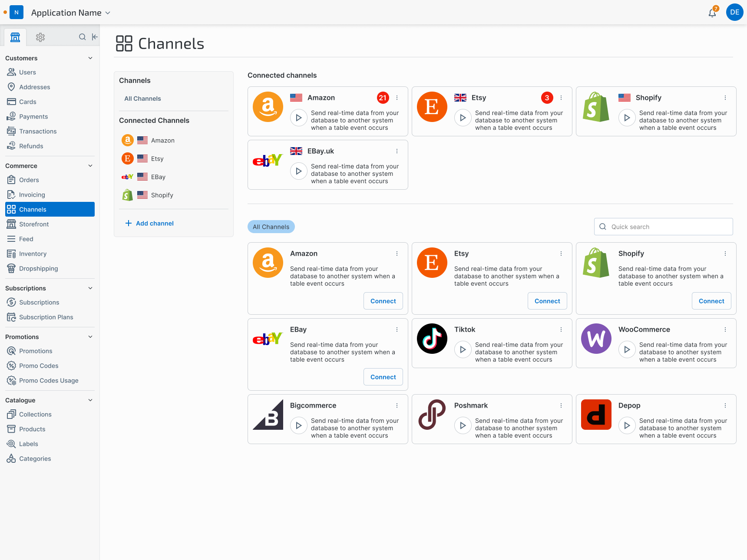Screen dimensions: 747x560
Task: Collapse the sidebar panel
Action: [95, 37]
